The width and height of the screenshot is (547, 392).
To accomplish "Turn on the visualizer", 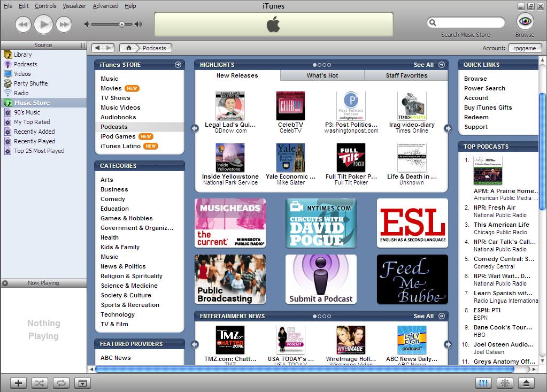I will point(505,383).
